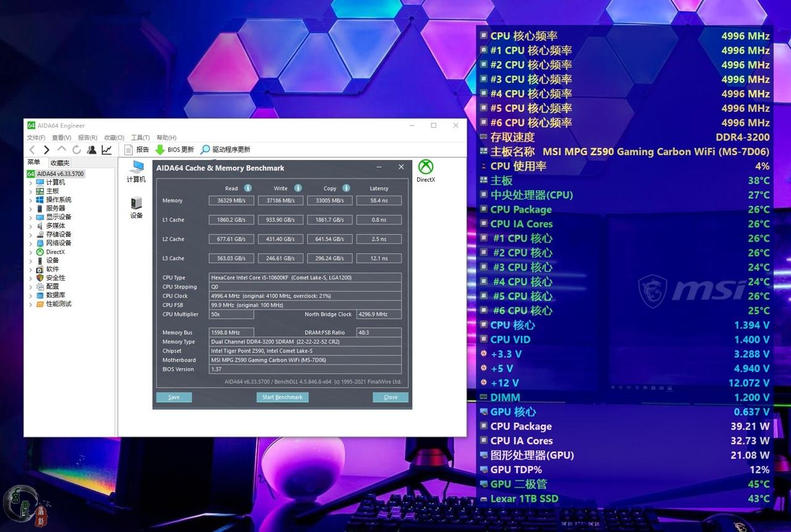Viewport: 791px width, 532px height.
Task: Expand the 主板 tree node
Action: coord(31,191)
